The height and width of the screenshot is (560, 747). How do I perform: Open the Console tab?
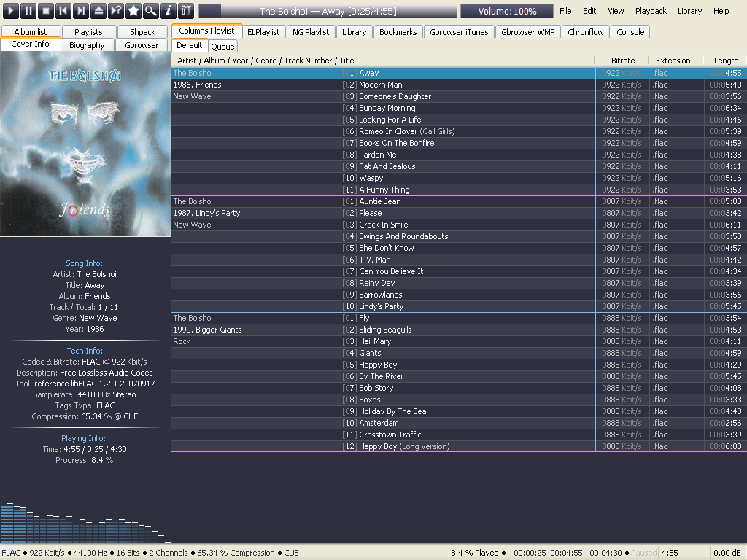(x=630, y=32)
